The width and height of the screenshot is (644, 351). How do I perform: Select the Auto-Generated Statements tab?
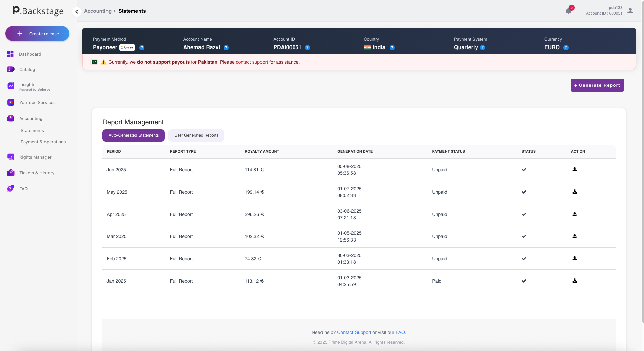point(133,135)
